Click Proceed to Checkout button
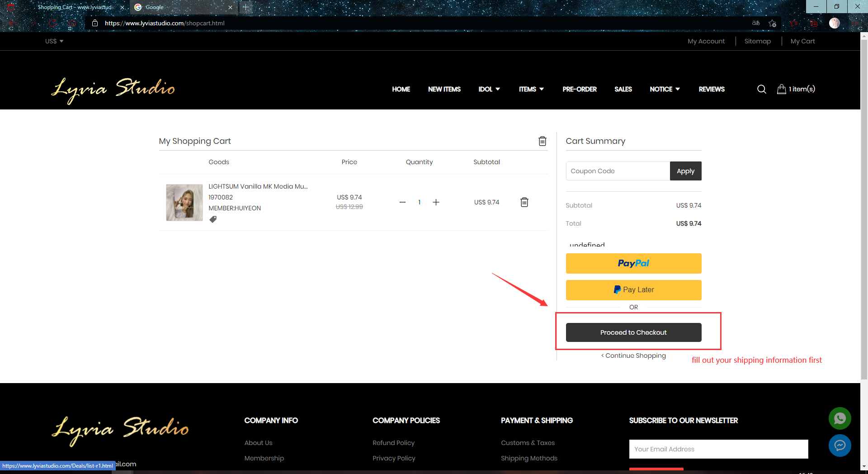 [633, 332]
